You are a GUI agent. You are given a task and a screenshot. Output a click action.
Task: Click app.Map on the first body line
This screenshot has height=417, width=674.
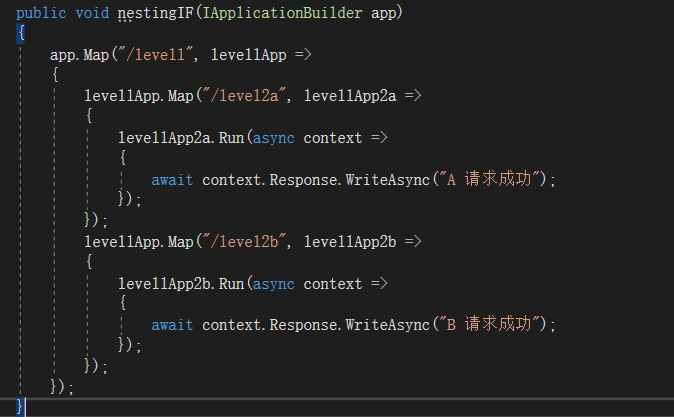(80, 55)
